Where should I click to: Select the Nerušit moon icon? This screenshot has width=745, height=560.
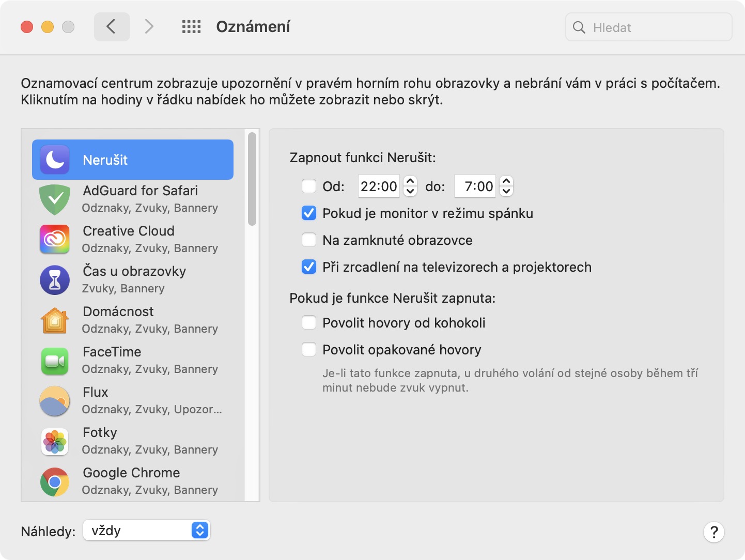click(55, 160)
